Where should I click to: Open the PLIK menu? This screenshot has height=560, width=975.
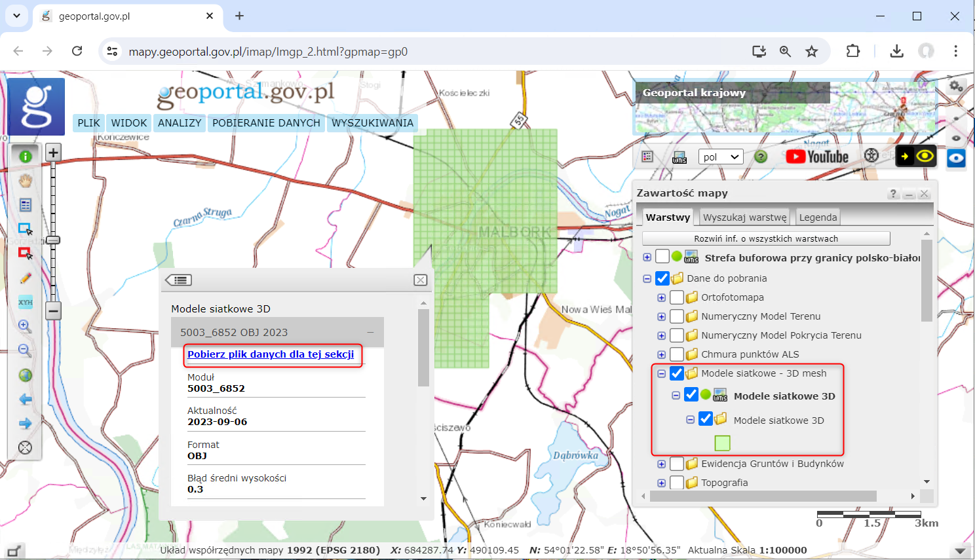coord(88,123)
